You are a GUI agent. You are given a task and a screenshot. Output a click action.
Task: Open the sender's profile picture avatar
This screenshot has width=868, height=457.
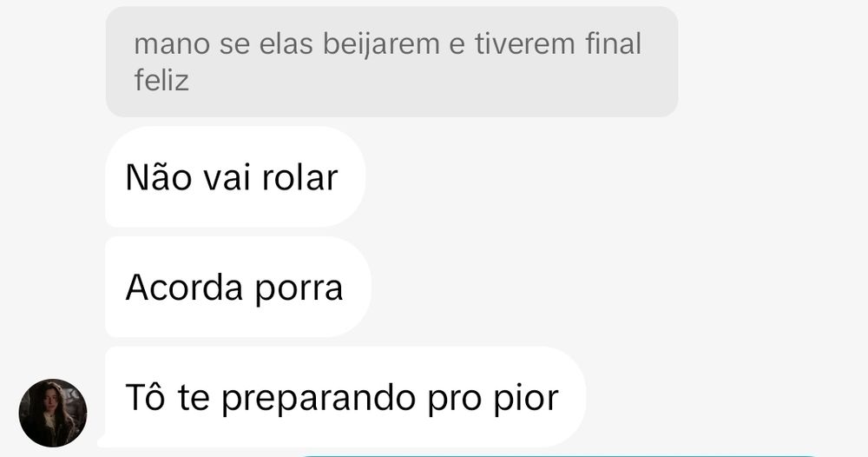coord(53,413)
